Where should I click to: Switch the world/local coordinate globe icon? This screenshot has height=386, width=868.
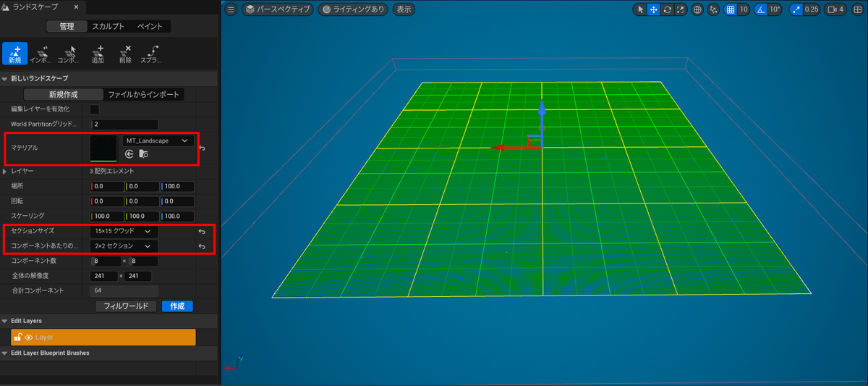pyautogui.click(x=697, y=10)
